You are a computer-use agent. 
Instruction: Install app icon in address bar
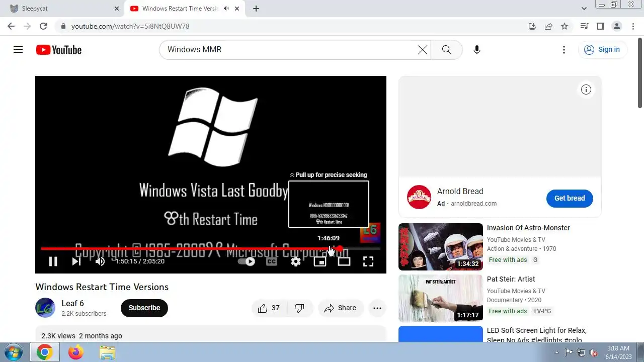pos(532,26)
